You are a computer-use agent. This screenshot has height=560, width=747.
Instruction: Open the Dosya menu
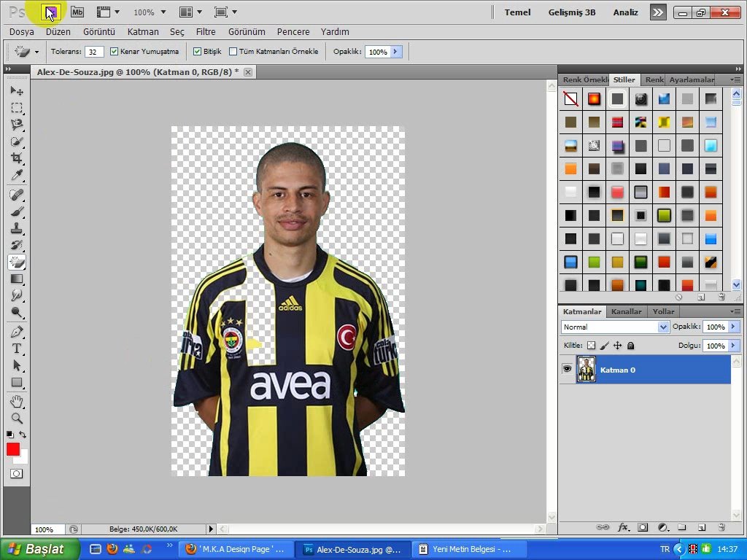(x=21, y=32)
